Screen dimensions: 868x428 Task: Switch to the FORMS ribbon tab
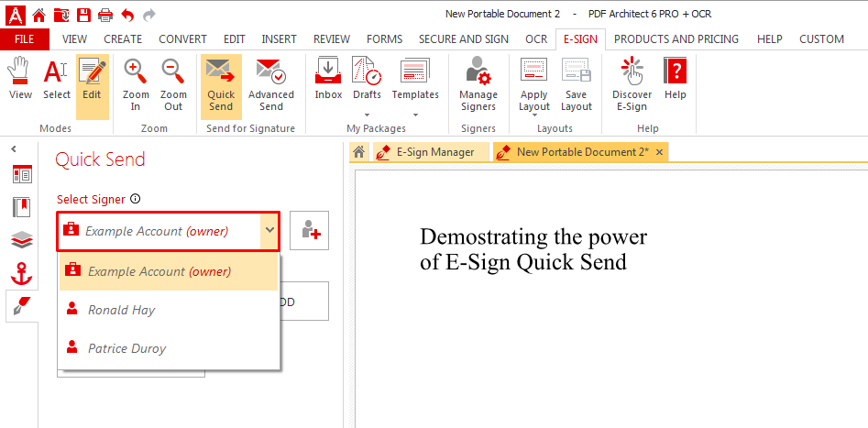[385, 39]
